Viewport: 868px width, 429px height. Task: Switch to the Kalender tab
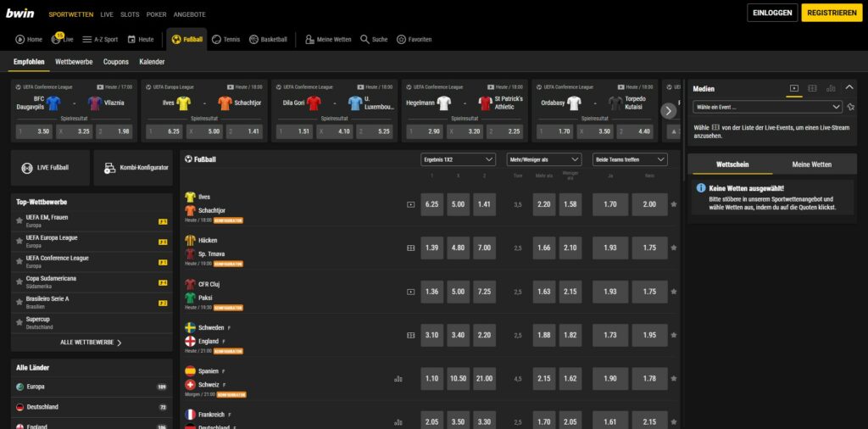click(152, 62)
